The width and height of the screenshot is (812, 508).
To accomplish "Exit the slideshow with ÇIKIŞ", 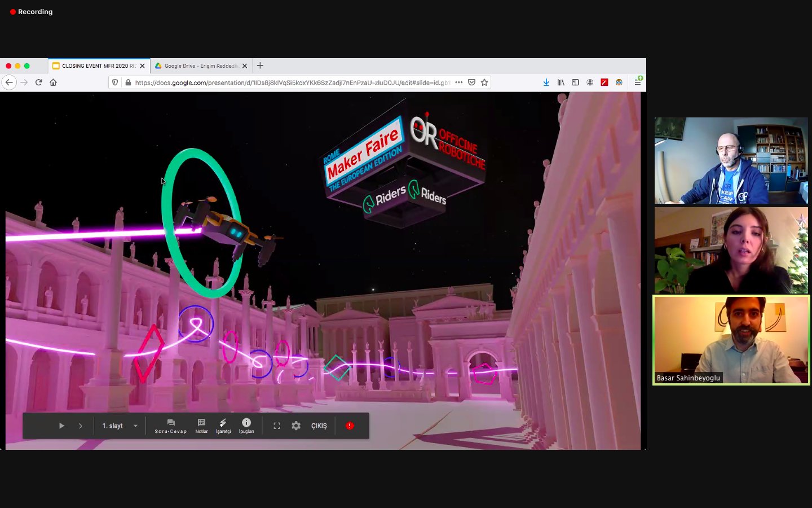I will [x=319, y=426].
